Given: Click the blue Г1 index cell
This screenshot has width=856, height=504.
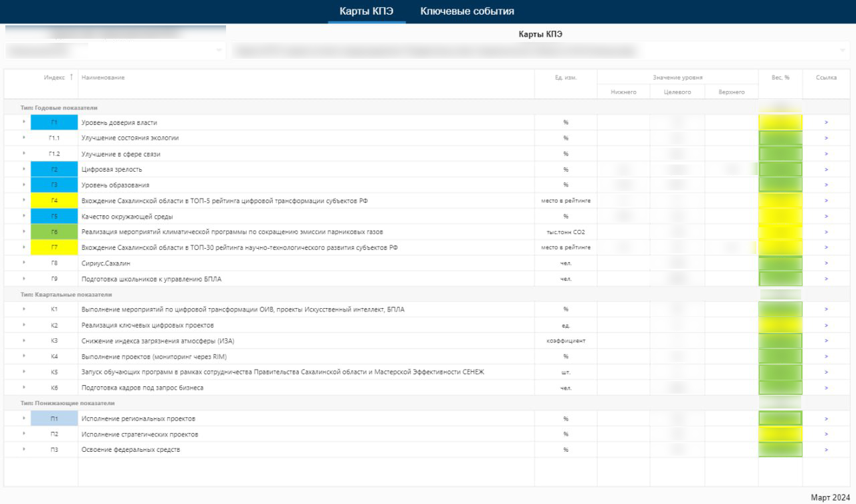Looking at the screenshot, I should [54, 122].
